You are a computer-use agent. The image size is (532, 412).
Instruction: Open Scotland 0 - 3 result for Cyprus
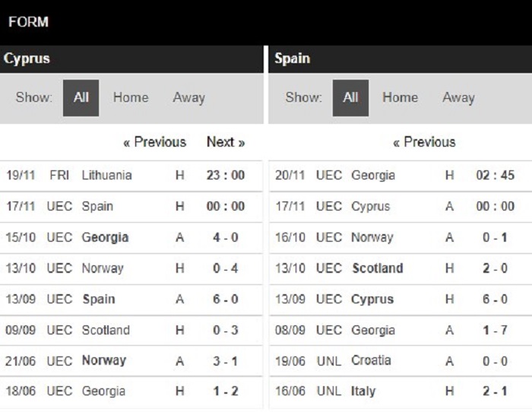[x=131, y=330]
